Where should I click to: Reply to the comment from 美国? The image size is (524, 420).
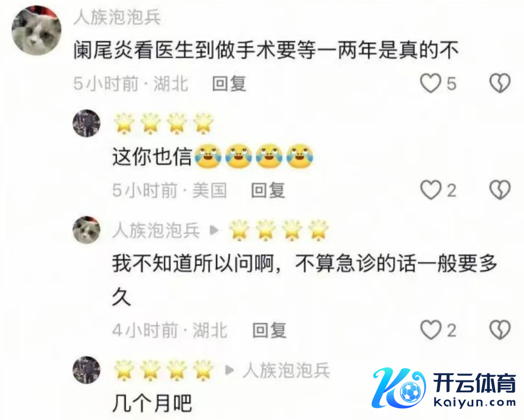pyautogui.click(x=268, y=190)
